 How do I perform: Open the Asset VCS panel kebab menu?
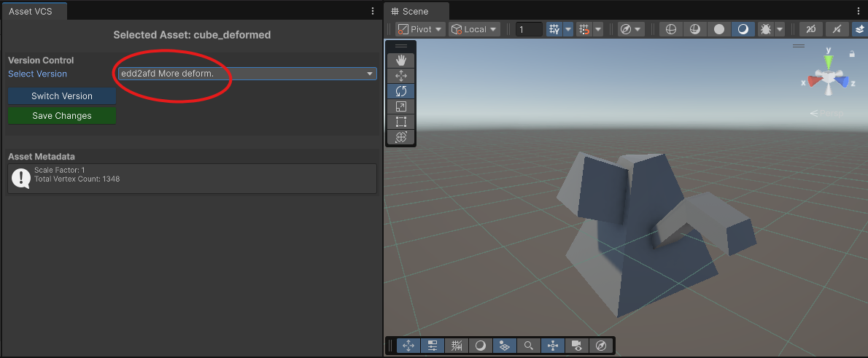pos(373,10)
